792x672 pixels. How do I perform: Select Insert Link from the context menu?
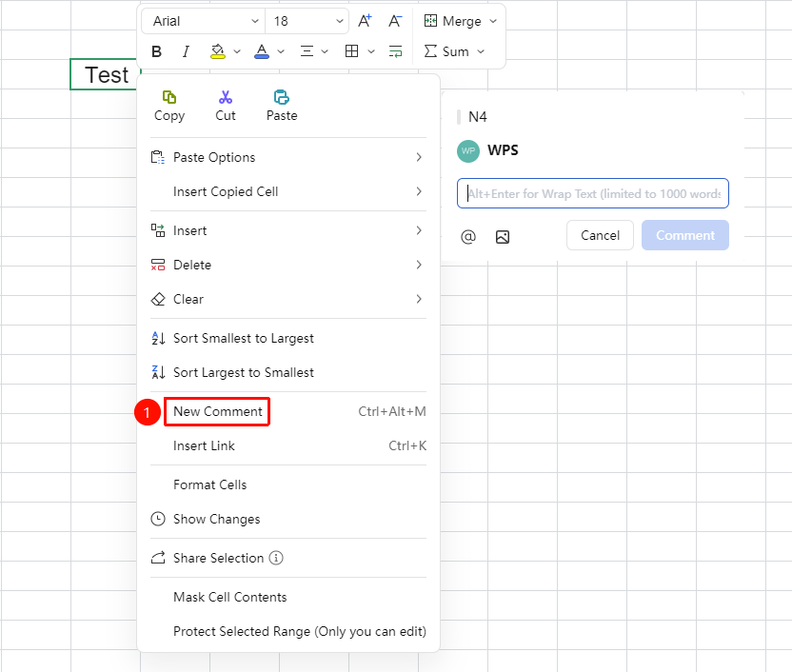288,445
